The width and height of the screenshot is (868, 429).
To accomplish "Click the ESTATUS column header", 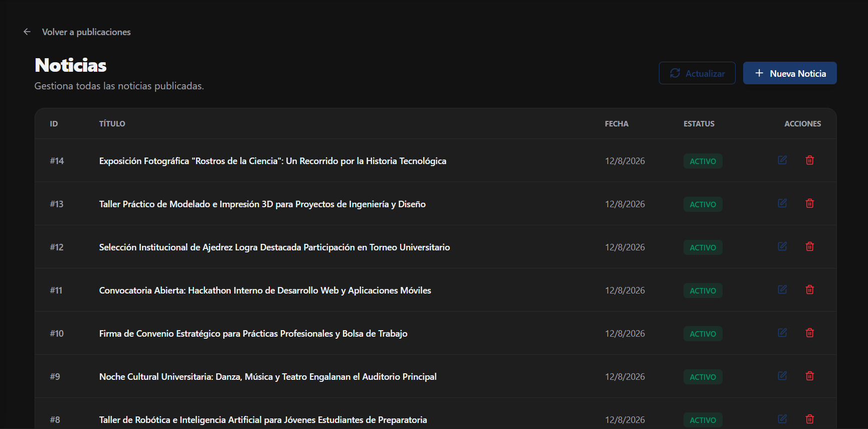I will point(699,123).
